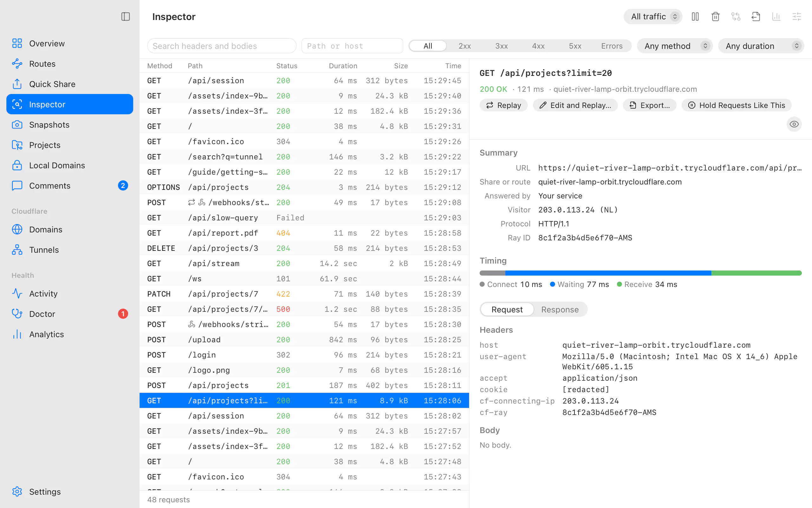This screenshot has height=508, width=812.
Task: Open Settings at sidebar bottom
Action: (x=70, y=491)
